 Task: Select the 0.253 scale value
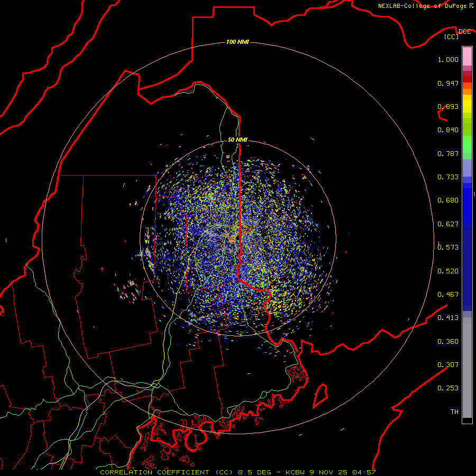point(448,388)
